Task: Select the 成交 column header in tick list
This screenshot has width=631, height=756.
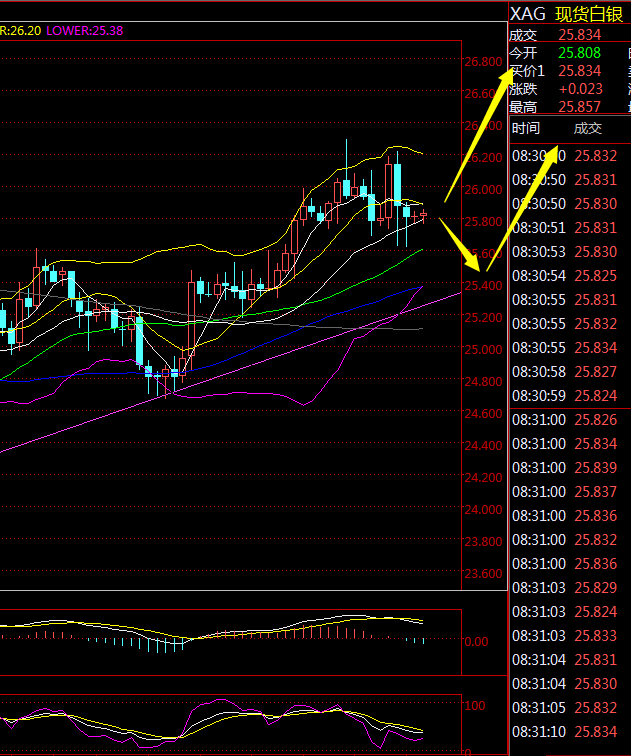Action: (588, 128)
